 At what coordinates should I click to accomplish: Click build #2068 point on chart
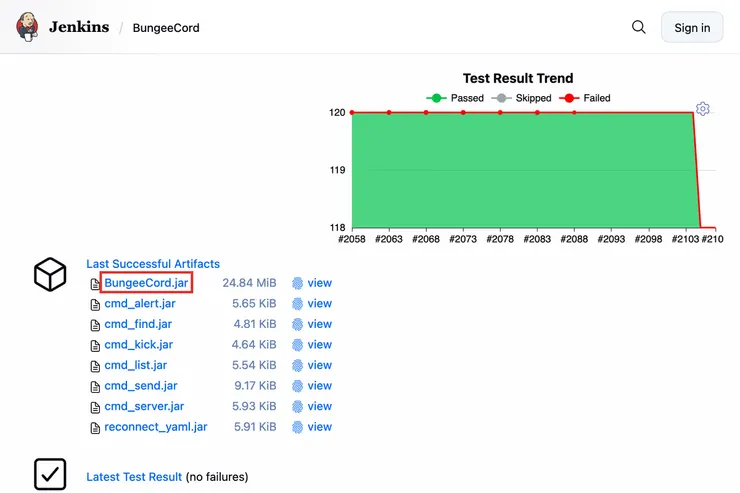tap(426, 112)
